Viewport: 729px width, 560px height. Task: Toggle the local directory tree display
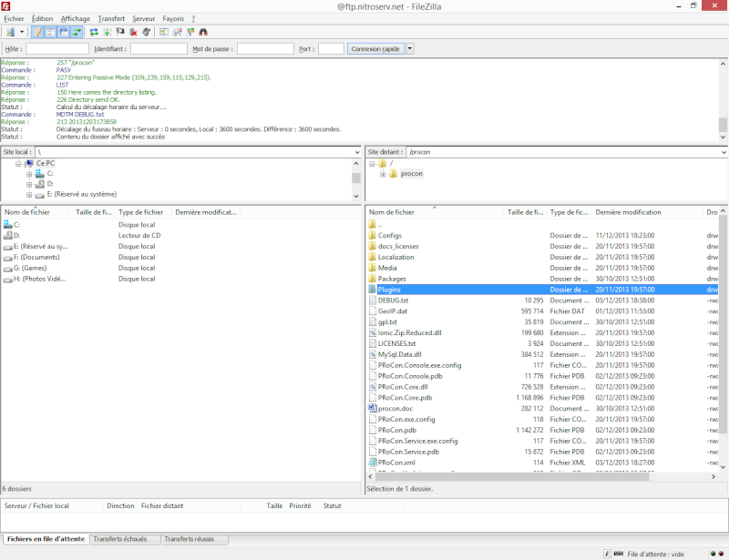tap(50, 32)
